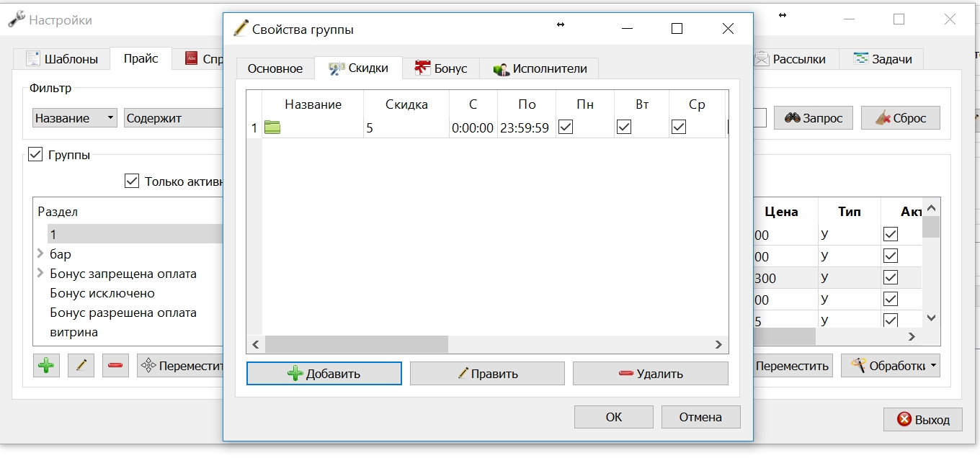Click the pencil icon in the Свойства группы title
980x458 pixels.
tap(241, 29)
